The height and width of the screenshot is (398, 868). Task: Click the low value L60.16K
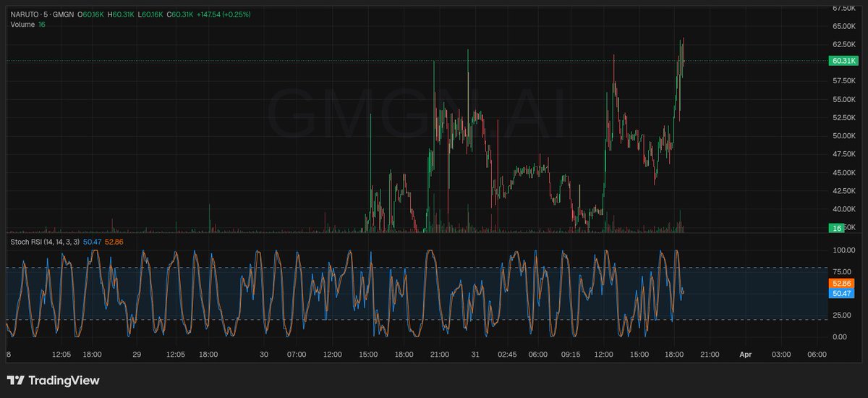tap(151, 14)
